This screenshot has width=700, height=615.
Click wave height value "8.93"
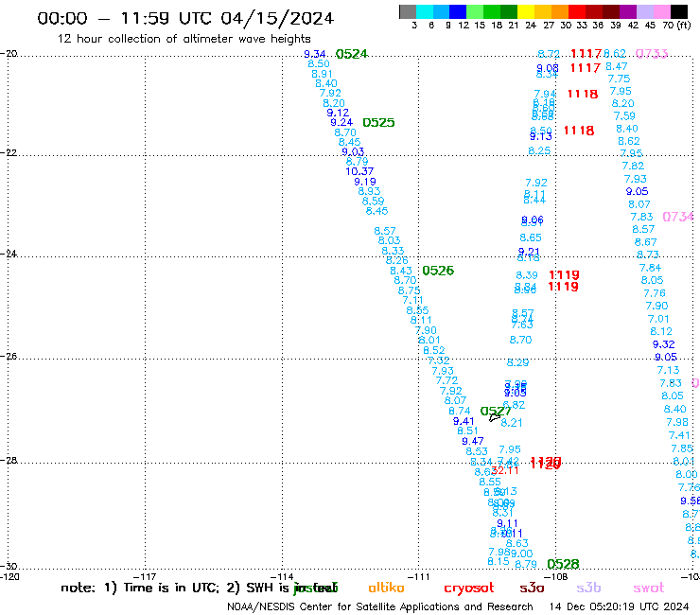point(369,191)
